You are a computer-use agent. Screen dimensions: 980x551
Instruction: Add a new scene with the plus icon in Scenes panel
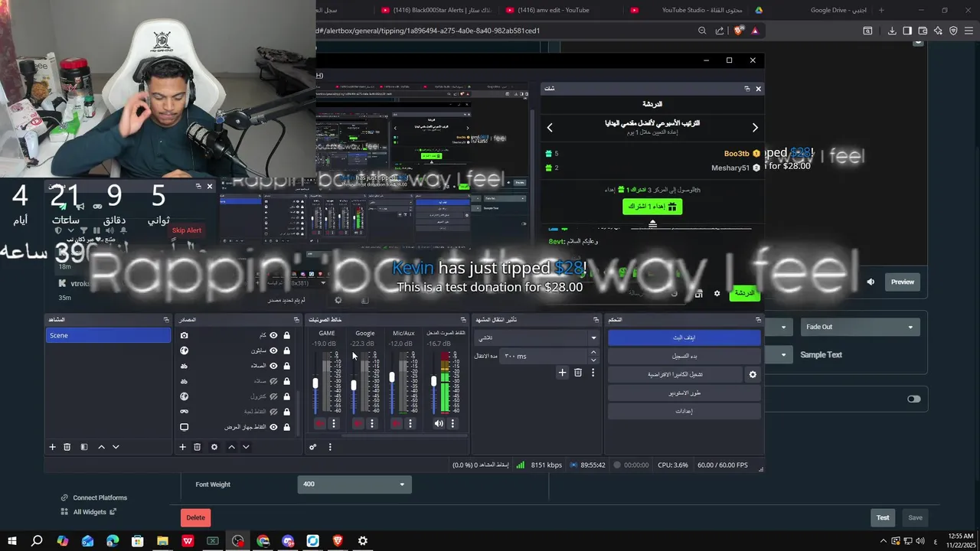tap(52, 447)
